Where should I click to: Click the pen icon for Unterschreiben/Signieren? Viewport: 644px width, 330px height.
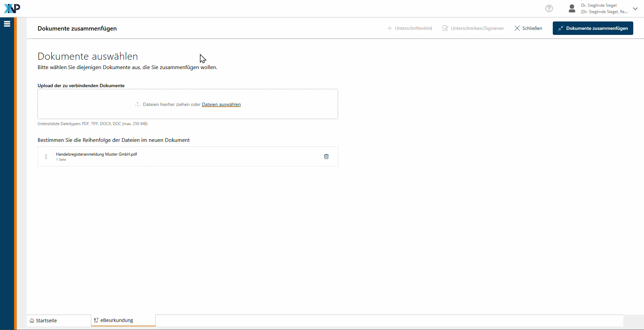click(445, 28)
